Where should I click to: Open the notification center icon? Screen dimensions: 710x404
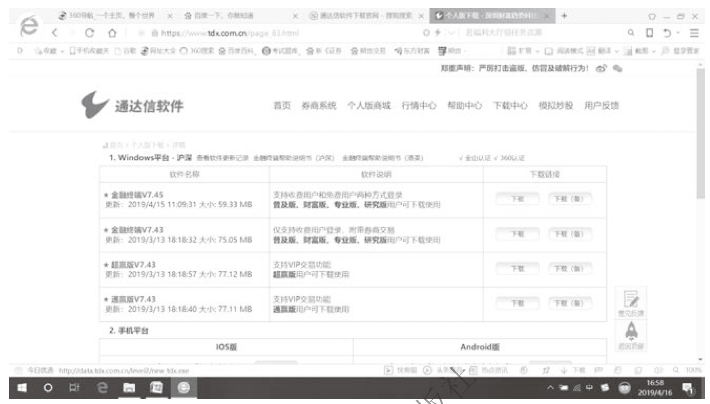[687, 388]
